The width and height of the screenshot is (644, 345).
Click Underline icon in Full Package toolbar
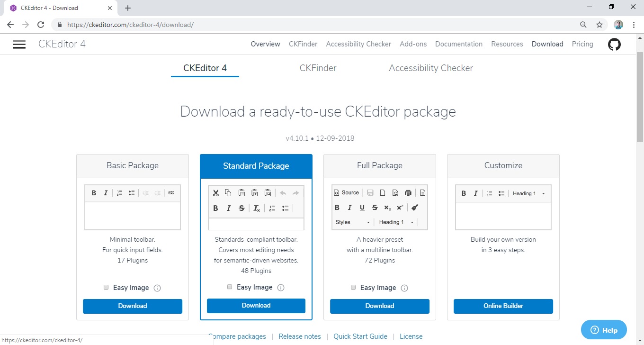pyautogui.click(x=362, y=208)
